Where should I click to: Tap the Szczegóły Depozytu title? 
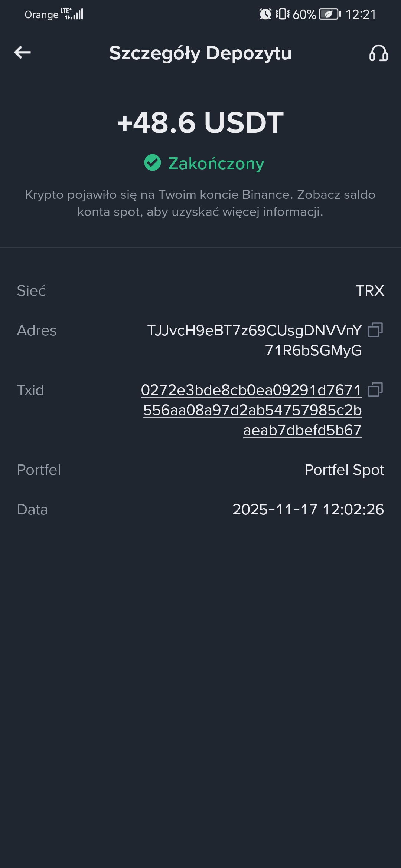[x=200, y=53]
